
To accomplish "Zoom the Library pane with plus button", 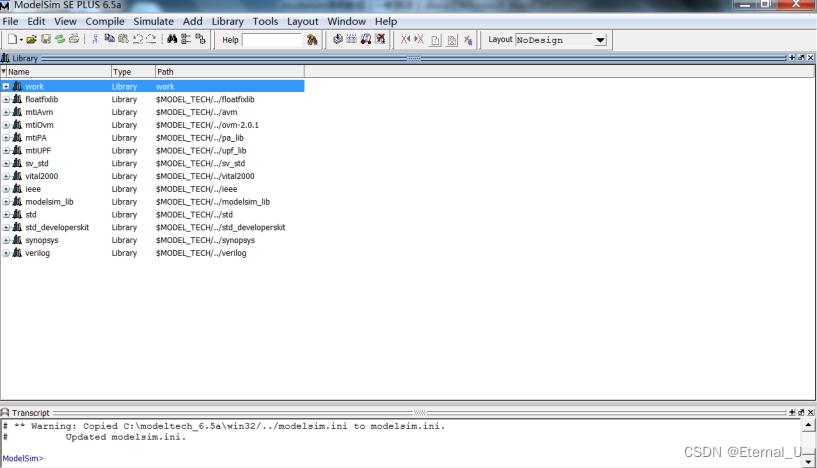I will tap(792, 58).
